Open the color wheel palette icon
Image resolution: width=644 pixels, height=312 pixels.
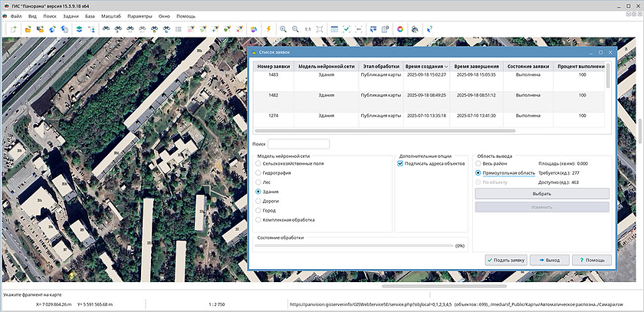click(x=399, y=29)
